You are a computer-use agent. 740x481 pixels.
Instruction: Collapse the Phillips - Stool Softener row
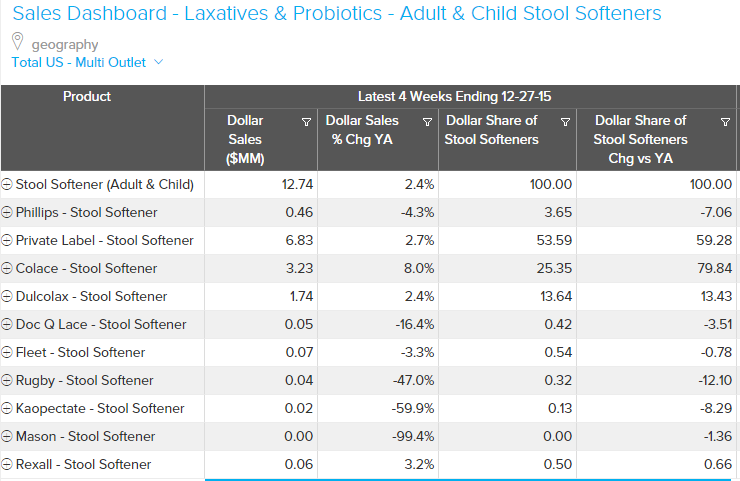tap(8, 213)
